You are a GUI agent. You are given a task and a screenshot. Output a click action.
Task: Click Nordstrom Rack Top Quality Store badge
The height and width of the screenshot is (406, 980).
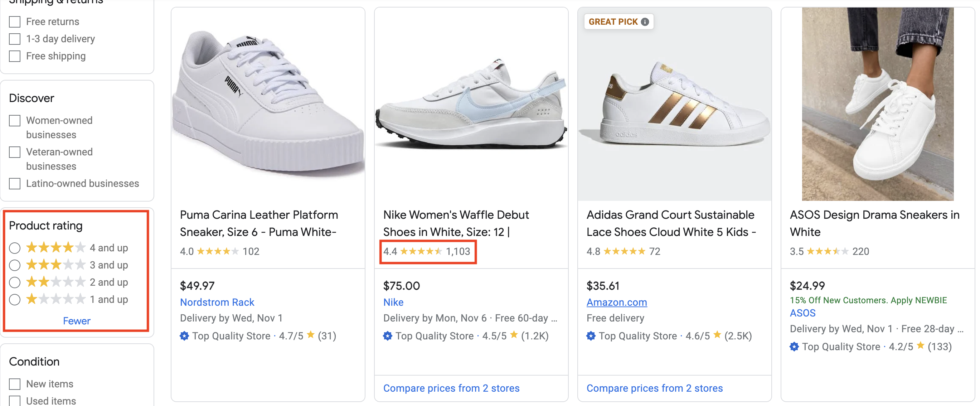[x=185, y=336]
